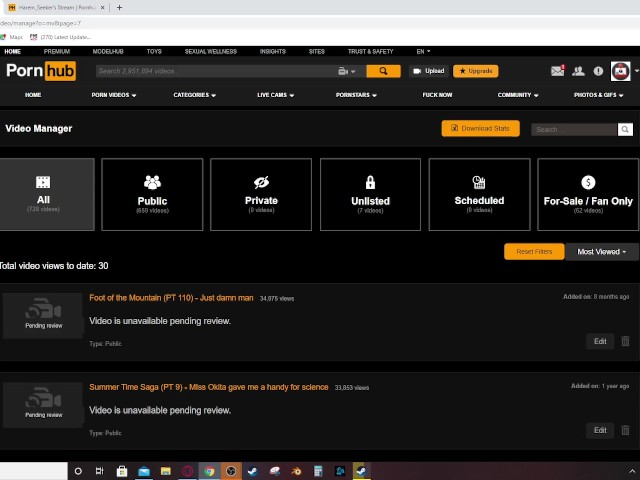Click the Upgrade button
The width and height of the screenshot is (640, 480).
point(476,71)
